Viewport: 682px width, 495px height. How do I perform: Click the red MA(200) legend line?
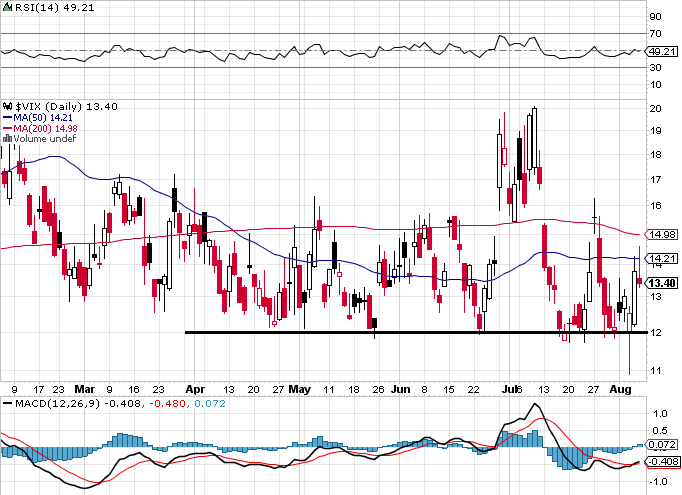coord(6,128)
